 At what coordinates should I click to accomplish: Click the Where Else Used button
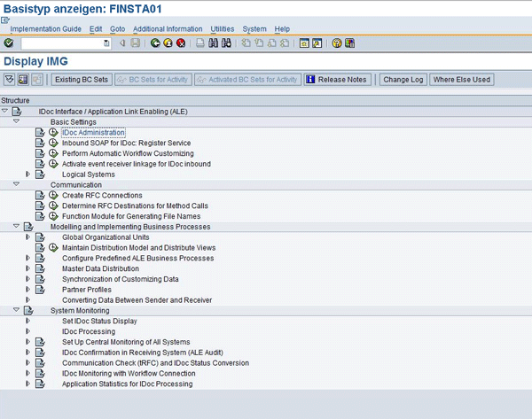click(x=461, y=80)
